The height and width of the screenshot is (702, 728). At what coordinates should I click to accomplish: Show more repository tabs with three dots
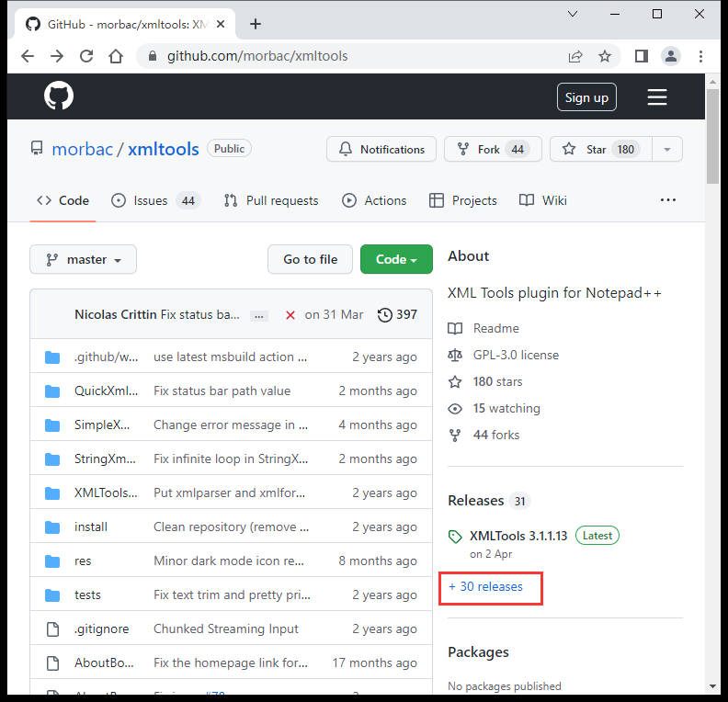(x=667, y=200)
